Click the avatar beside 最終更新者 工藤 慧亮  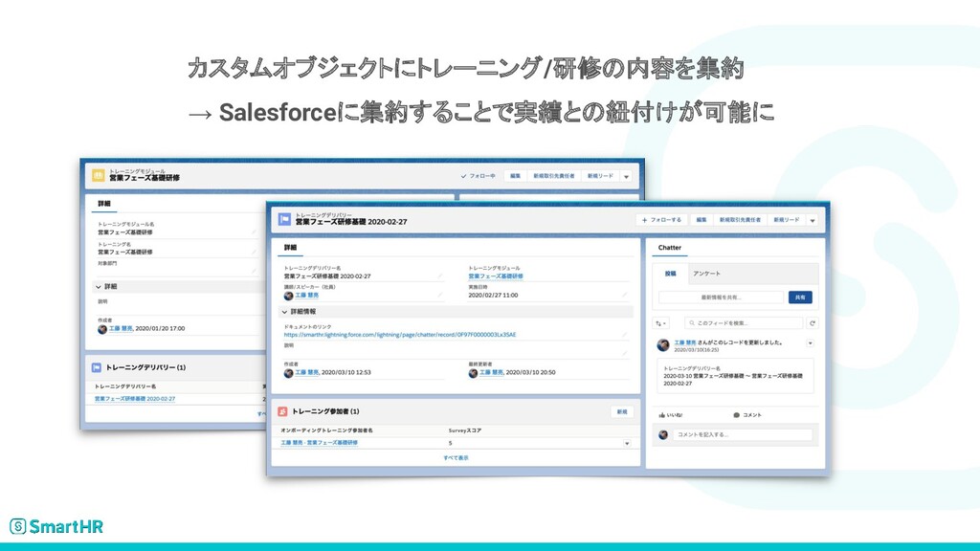[x=473, y=373]
